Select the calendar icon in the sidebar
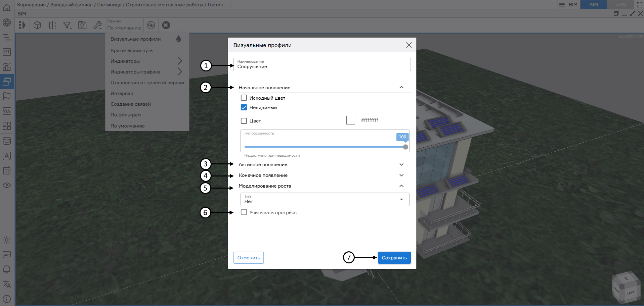Viewport: 644px width, 306px height. coord(7,170)
